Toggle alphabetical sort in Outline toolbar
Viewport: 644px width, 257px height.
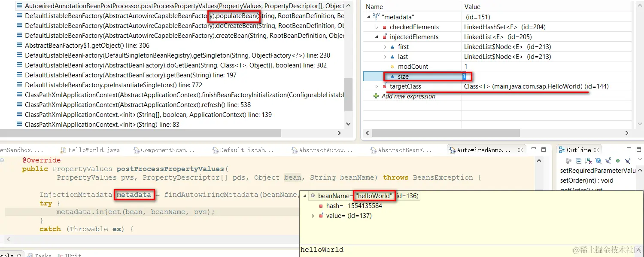coord(588,161)
